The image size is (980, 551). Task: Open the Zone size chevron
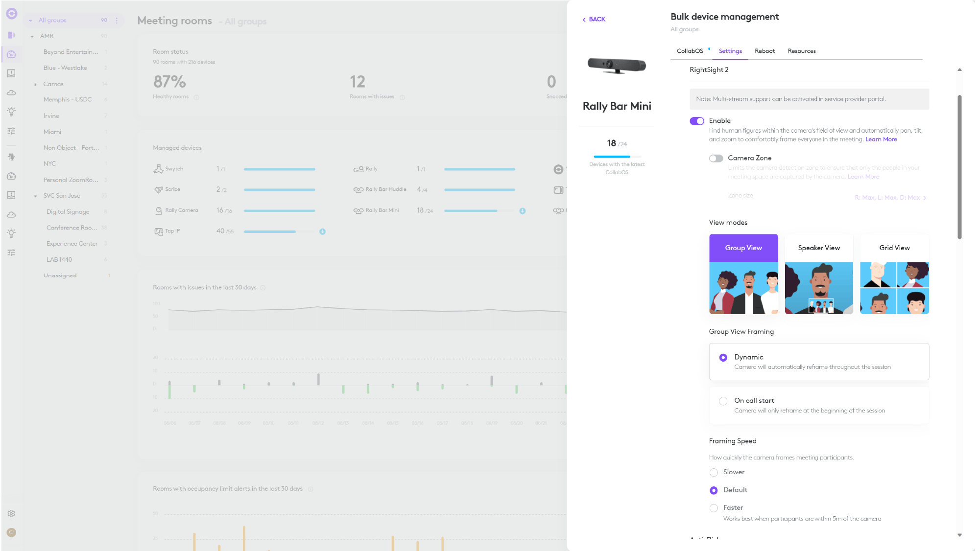tap(925, 198)
